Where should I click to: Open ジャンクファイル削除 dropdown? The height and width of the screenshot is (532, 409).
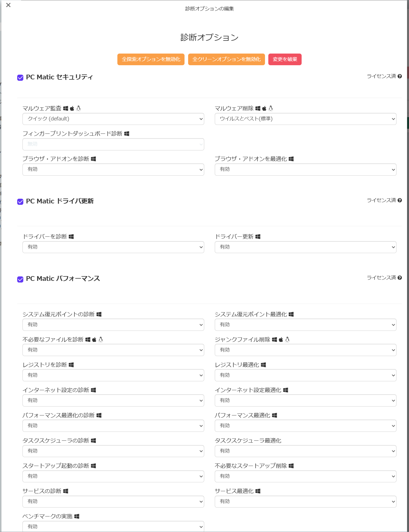(x=306, y=350)
